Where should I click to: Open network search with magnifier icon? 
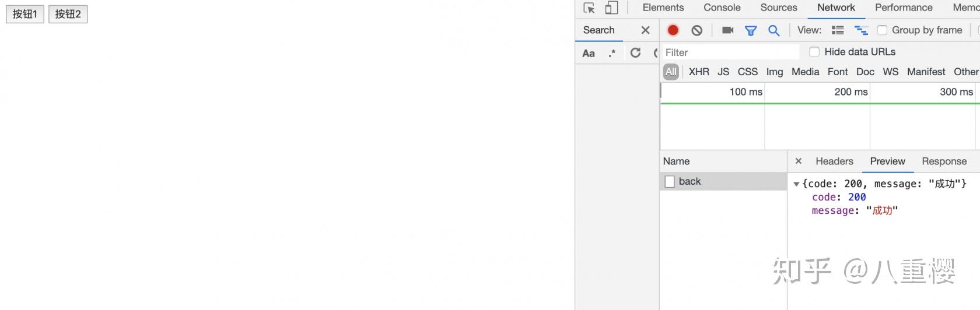pos(774,30)
